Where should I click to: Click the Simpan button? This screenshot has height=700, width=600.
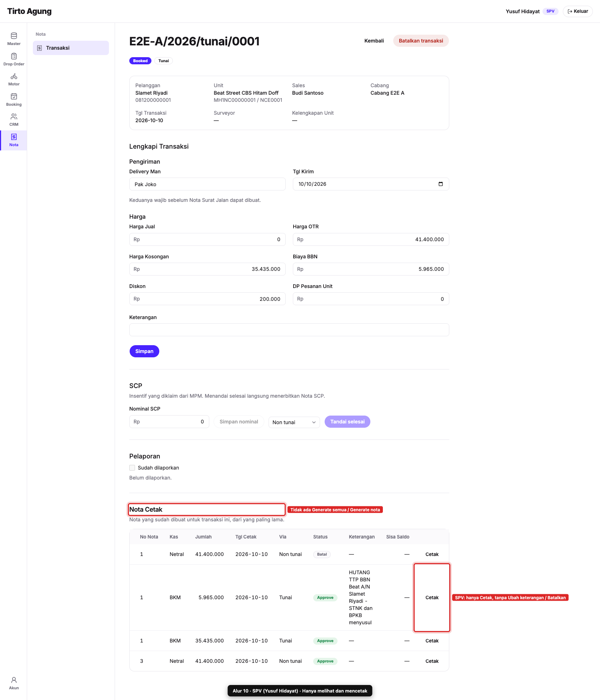coord(144,351)
